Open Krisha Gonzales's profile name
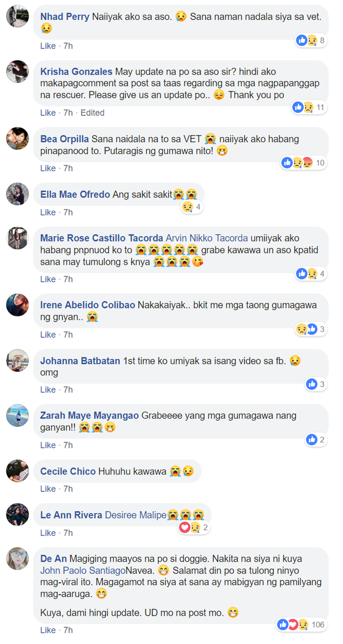This screenshot has height=644, width=343. tap(76, 72)
